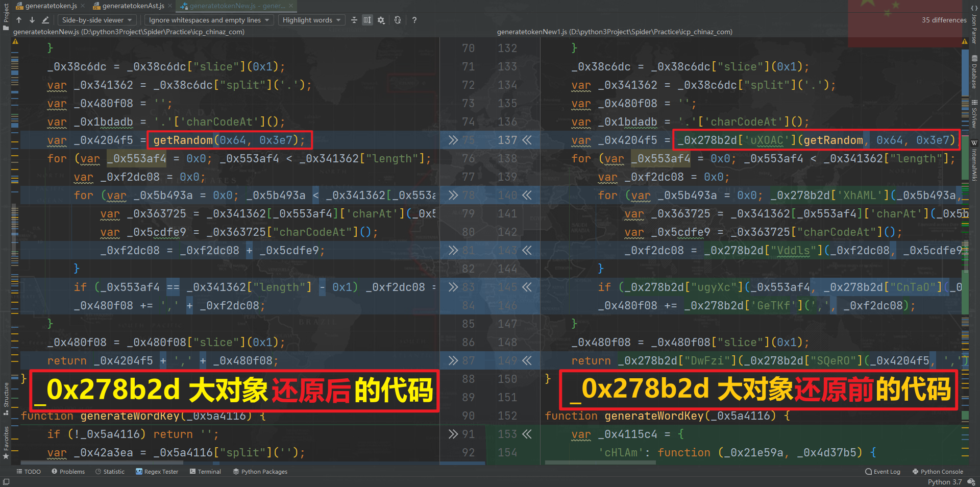Viewport: 980px width, 487px height.
Task: Open the Terminal tool window
Action: point(205,472)
